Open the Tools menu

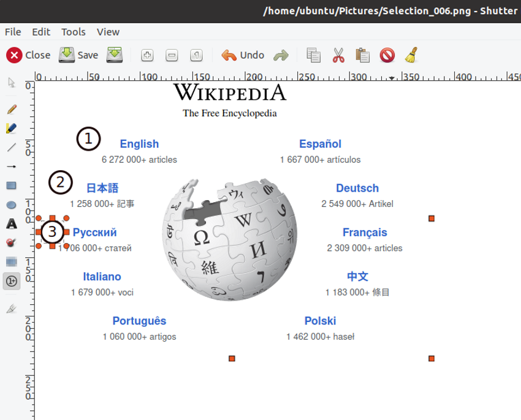74,32
